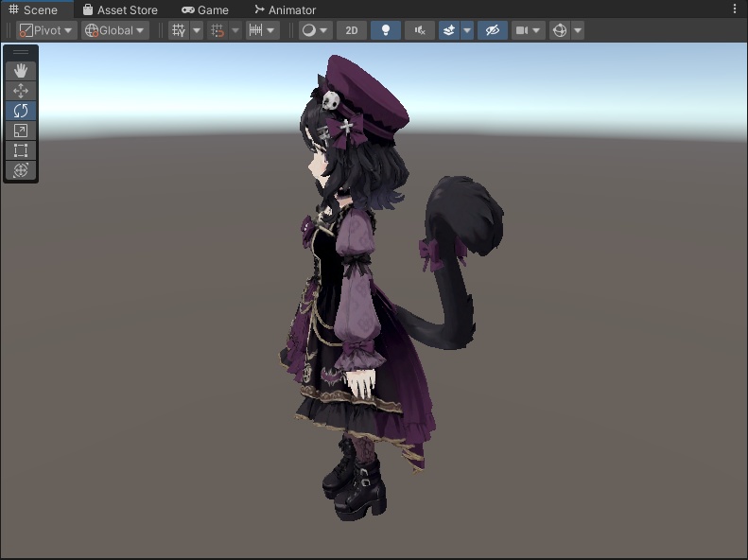Select the Transform tool
The height and width of the screenshot is (560, 748).
click(21, 170)
